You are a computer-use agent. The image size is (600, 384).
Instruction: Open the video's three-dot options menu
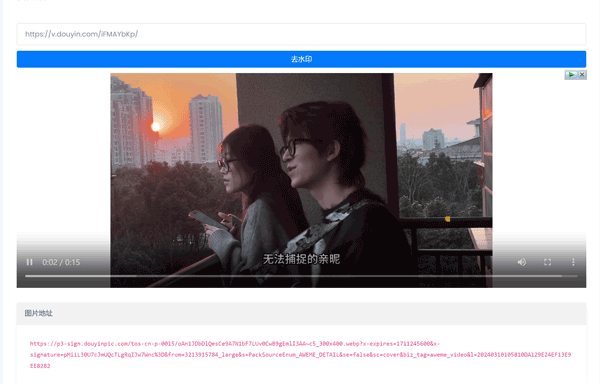573,262
